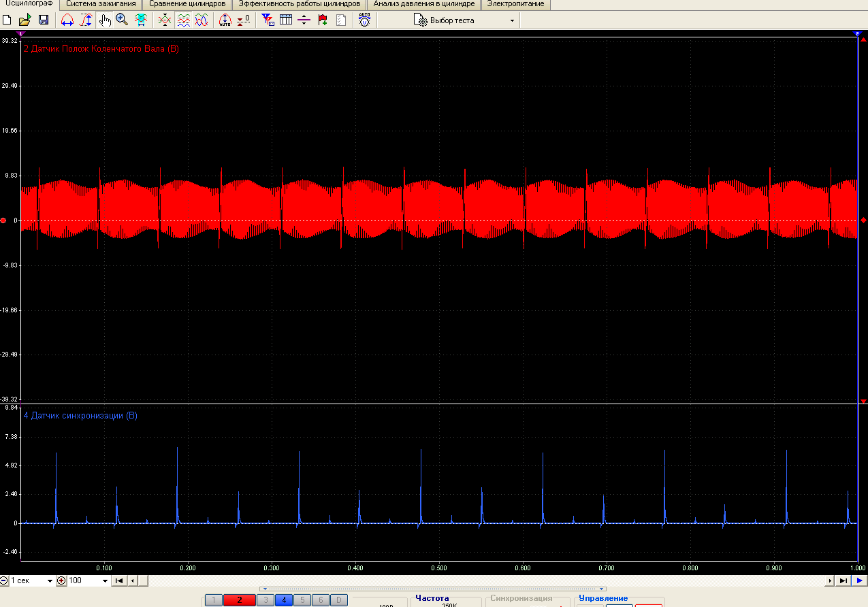Screen dimensions: 868x607
Task: Jump to the end of the recording
Action: click(x=843, y=581)
